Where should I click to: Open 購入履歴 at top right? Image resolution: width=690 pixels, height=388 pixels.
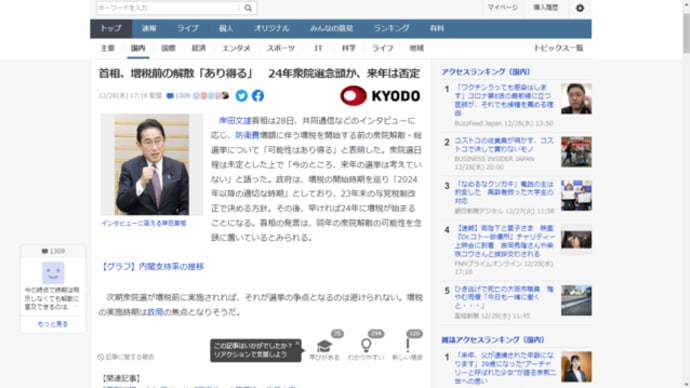pyautogui.click(x=546, y=7)
